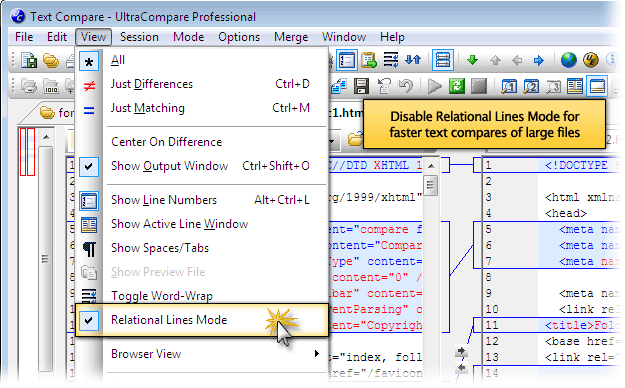
Task: Click the overview panel vertical scrollbar thumb
Action: point(46,259)
